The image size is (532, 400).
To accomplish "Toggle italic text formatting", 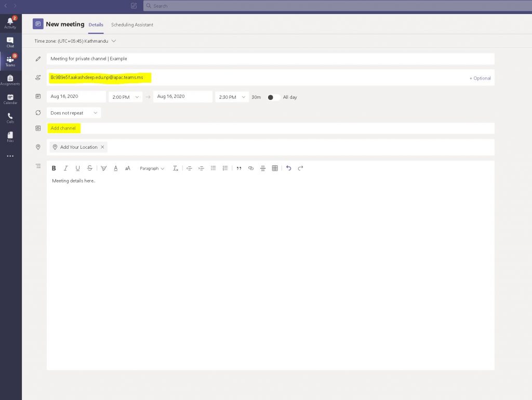I will [x=65, y=168].
